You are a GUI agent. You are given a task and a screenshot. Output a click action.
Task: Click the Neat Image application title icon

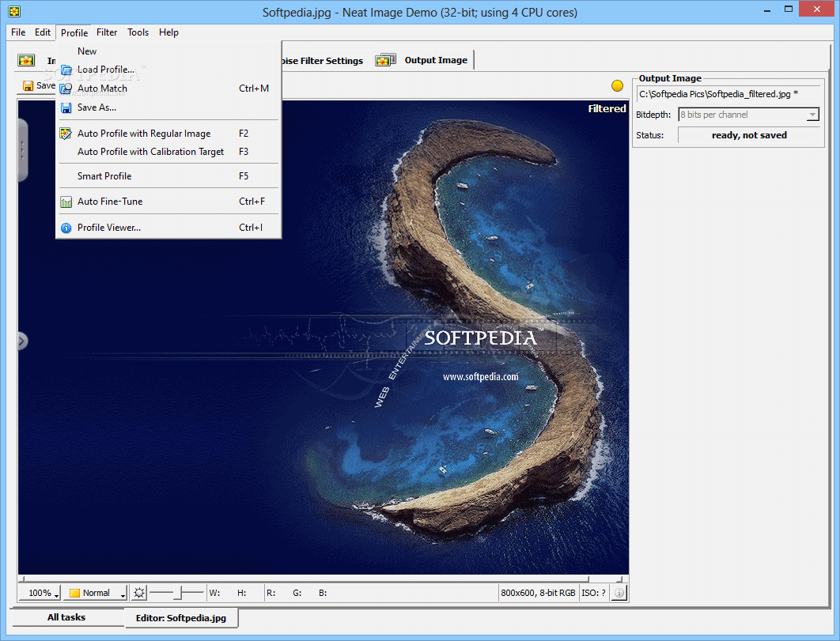click(14, 11)
